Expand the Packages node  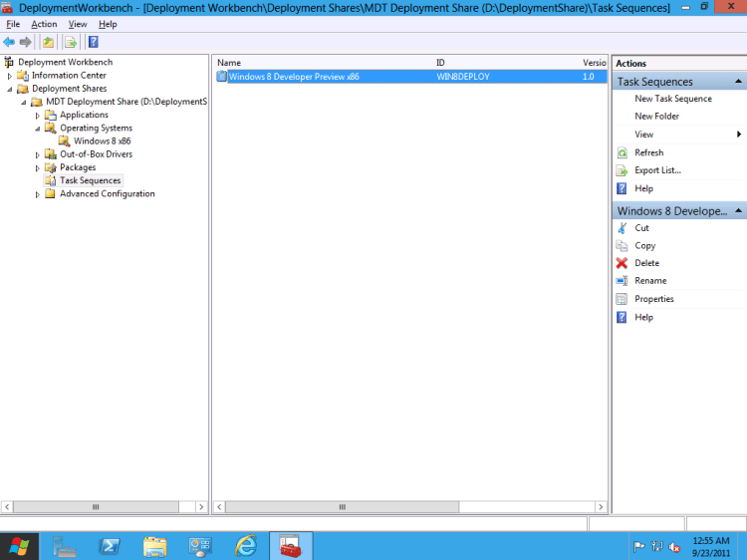38,168
